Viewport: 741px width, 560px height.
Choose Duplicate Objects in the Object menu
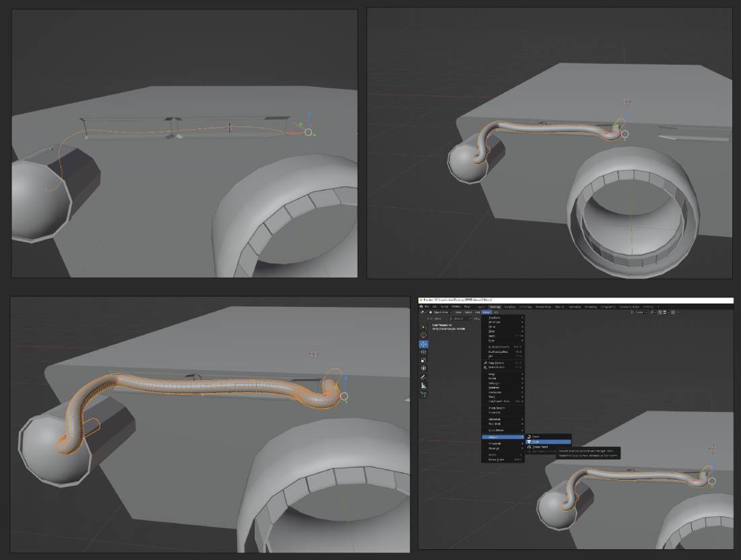(503, 347)
